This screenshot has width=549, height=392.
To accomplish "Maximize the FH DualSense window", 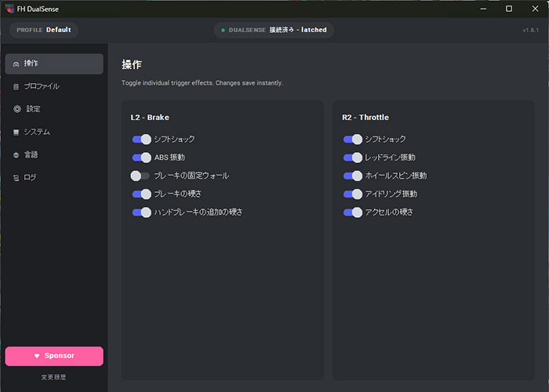I will (509, 9).
